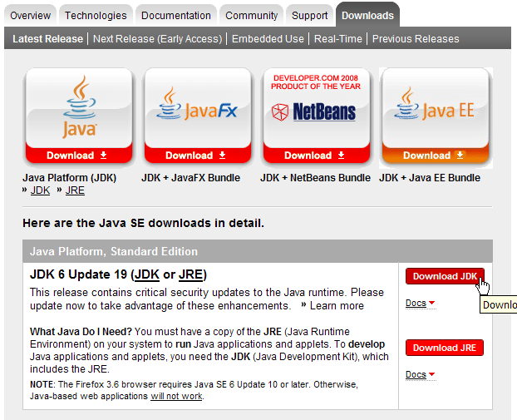517x420 pixels.
Task: Follow the Learn more link
Action: coord(337,305)
